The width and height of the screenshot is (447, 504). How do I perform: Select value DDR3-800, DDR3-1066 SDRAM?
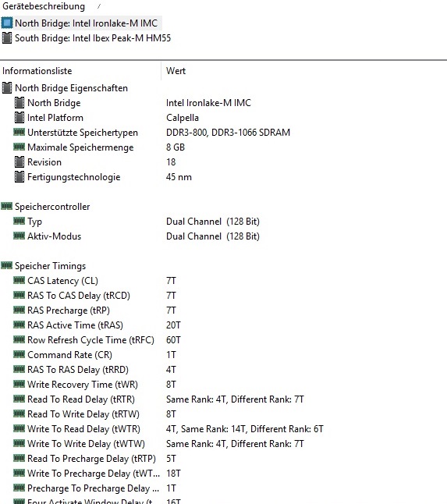click(x=228, y=133)
